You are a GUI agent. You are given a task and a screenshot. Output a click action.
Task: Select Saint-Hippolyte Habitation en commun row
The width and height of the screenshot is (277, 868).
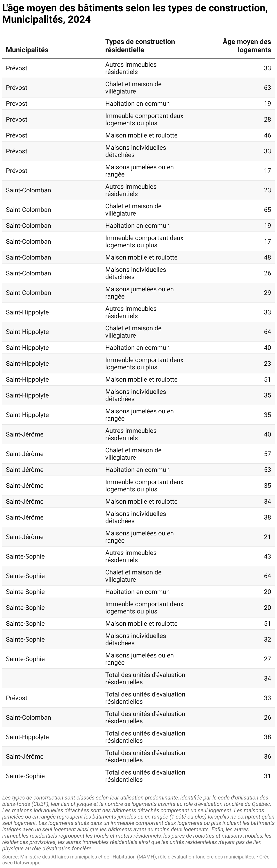(x=138, y=348)
